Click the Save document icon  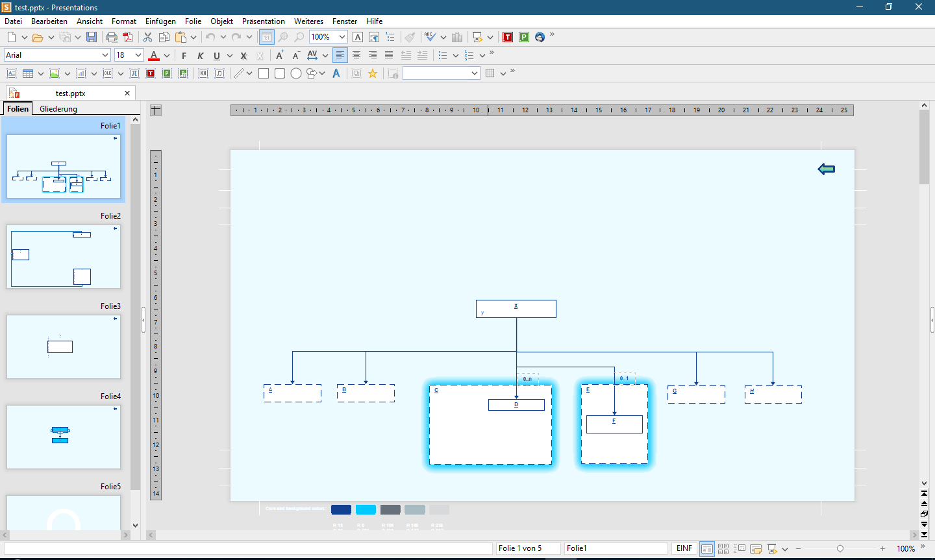coord(92,37)
